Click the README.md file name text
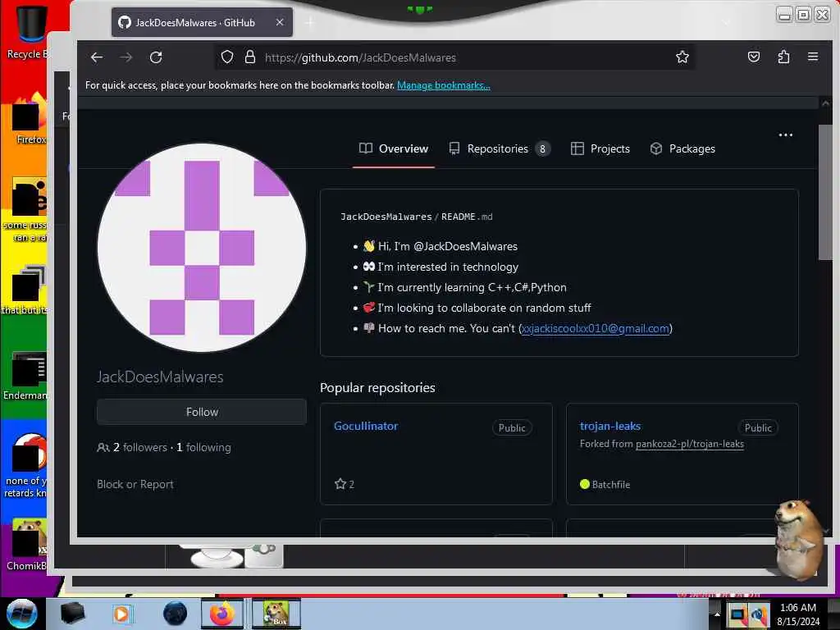840x630 pixels. 467,217
